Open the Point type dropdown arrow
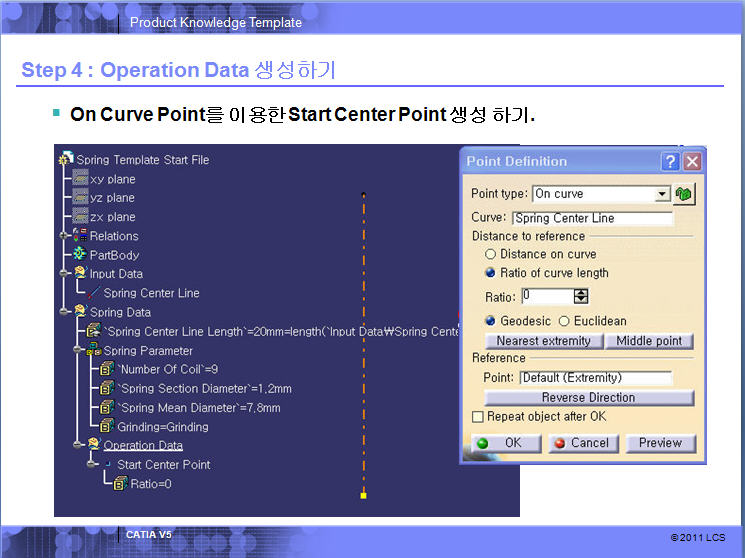This screenshot has width=745, height=558. pyautogui.click(x=662, y=194)
